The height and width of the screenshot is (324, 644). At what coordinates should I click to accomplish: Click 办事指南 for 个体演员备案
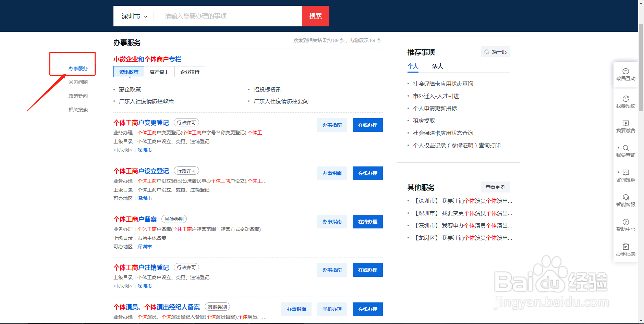pos(296,309)
